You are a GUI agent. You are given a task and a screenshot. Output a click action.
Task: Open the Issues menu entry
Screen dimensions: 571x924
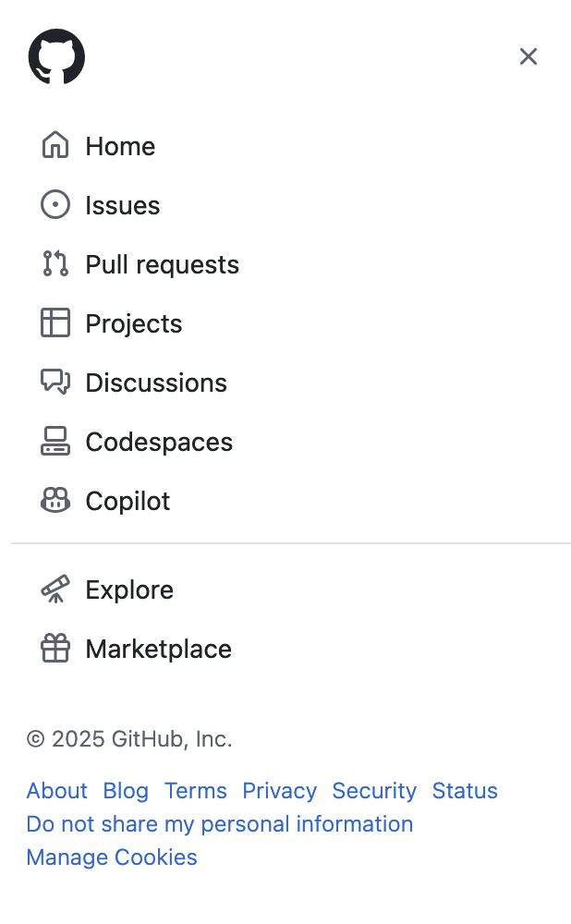point(122,204)
